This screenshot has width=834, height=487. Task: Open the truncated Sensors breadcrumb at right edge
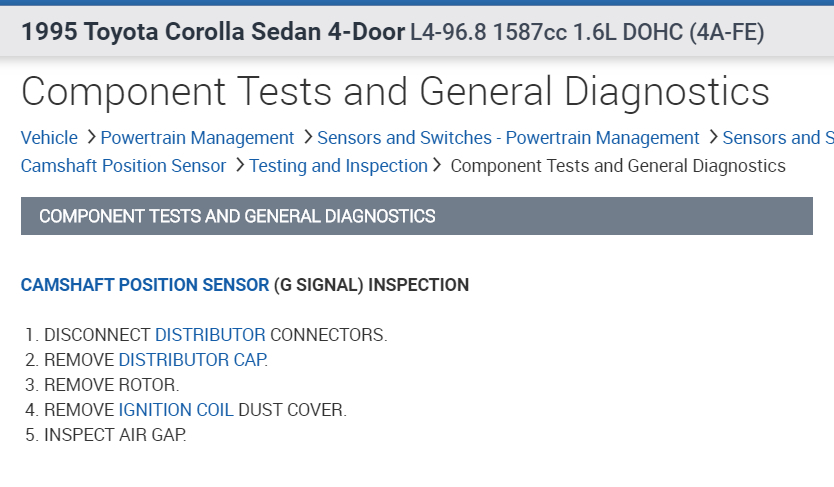(x=777, y=138)
